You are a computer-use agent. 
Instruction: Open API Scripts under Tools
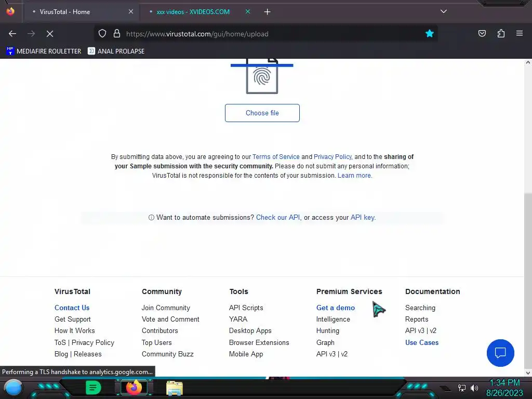tap(246, 308)
